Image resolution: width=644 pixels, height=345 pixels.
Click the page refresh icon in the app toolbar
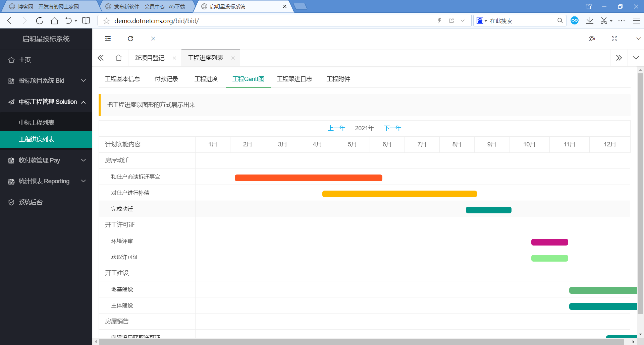point(130,39)
